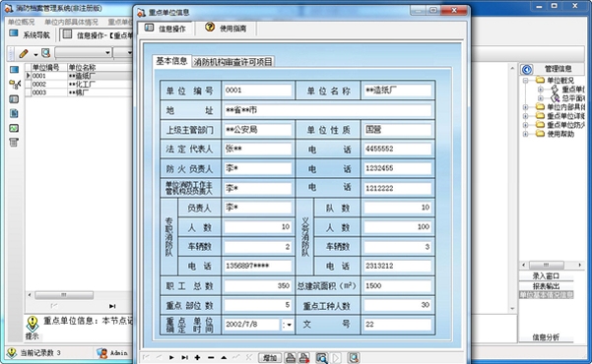
Task: Go to next record in dialog navigator
Action: pos(171,357)
